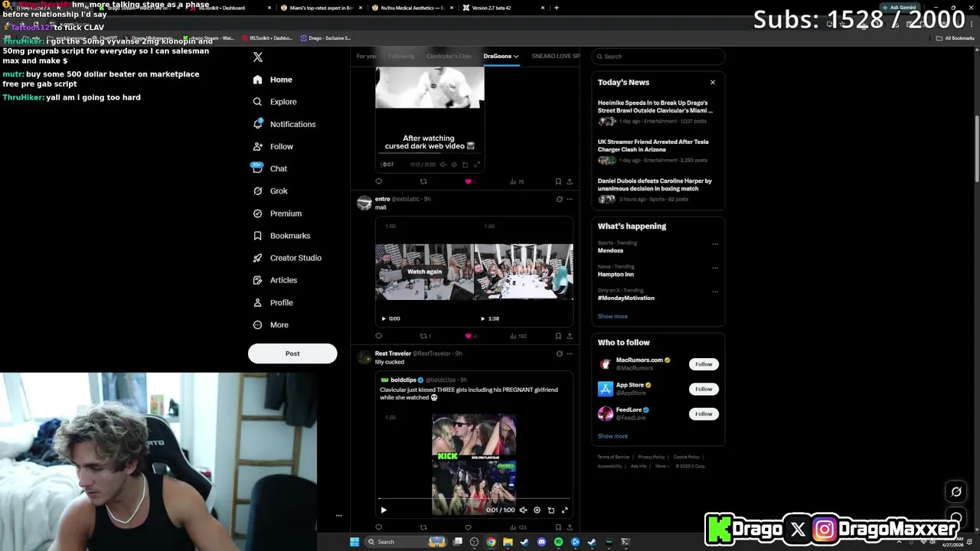Viewport: 980px width, 551px height.
Task: Click Watch again on entro's video
Action: [x=424, y=272]
